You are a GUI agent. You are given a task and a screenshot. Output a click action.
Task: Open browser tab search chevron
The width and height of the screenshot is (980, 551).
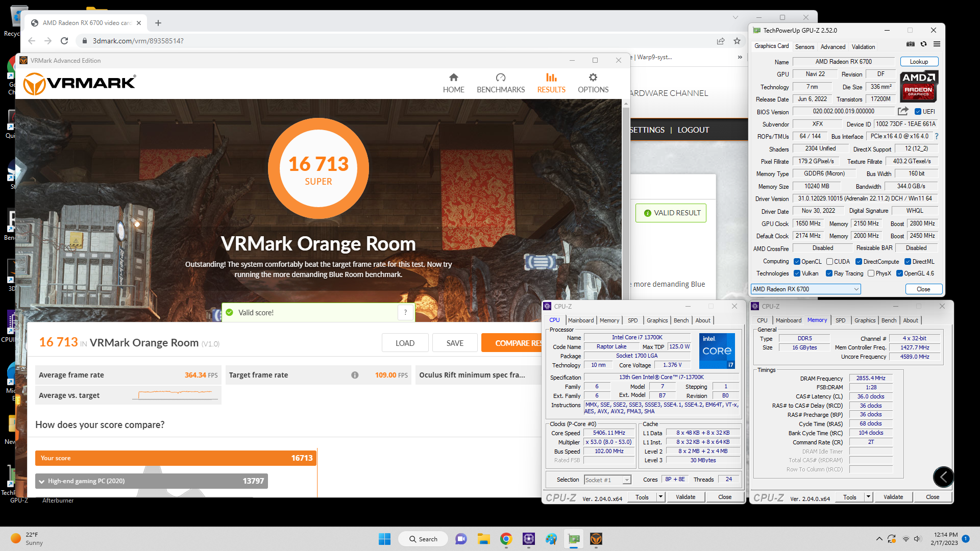click(736, 17)
